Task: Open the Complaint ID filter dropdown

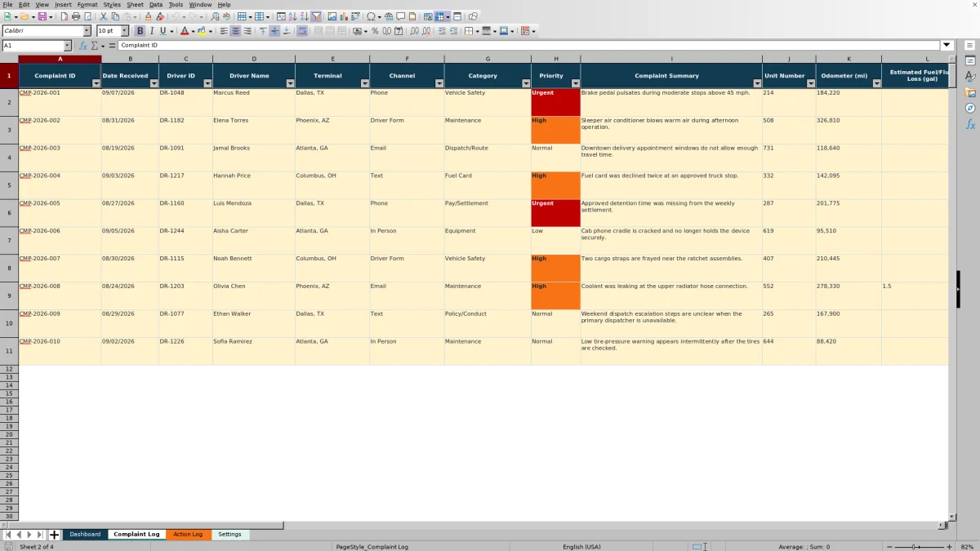Action: pyautogui.click(x=96, y=83)
